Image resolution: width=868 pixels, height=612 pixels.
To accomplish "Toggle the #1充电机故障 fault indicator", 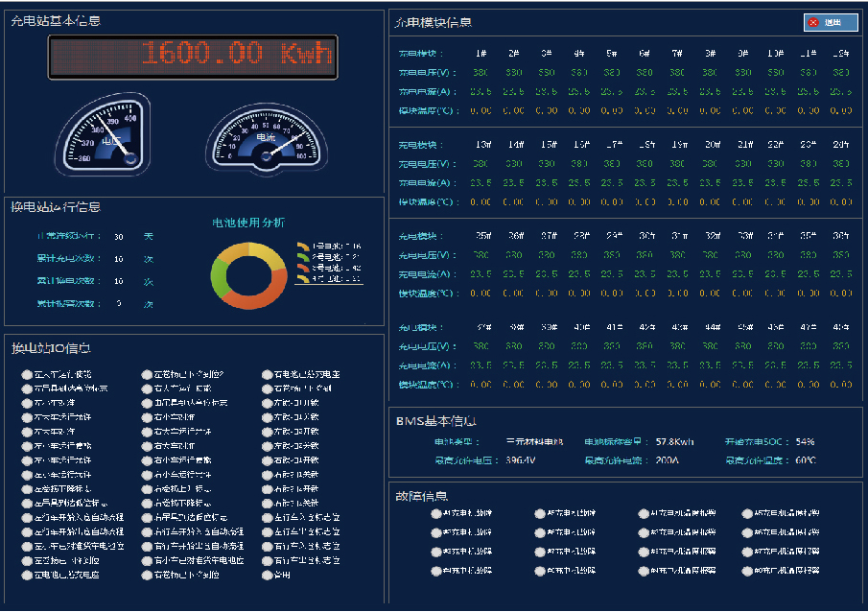I will (x=436, y=513).
